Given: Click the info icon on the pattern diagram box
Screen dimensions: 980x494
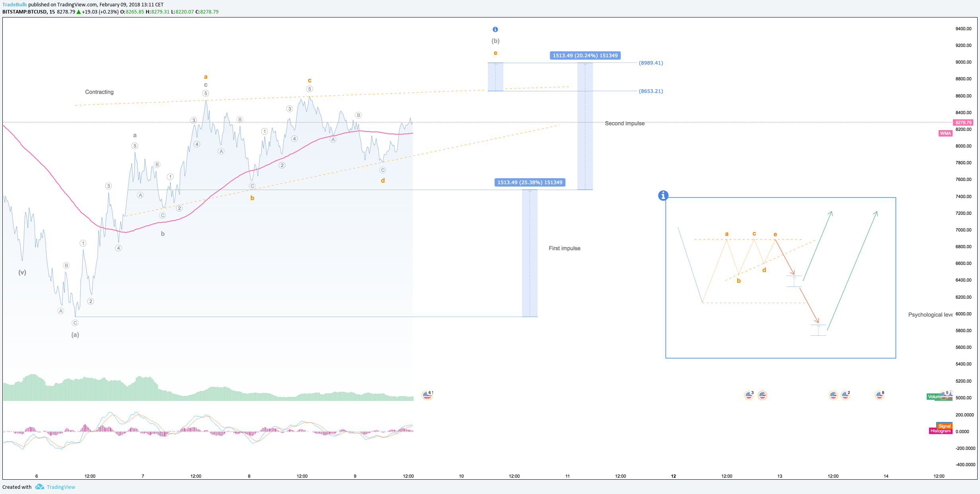Looking at the screenshot, I should [x=663, y=195].
